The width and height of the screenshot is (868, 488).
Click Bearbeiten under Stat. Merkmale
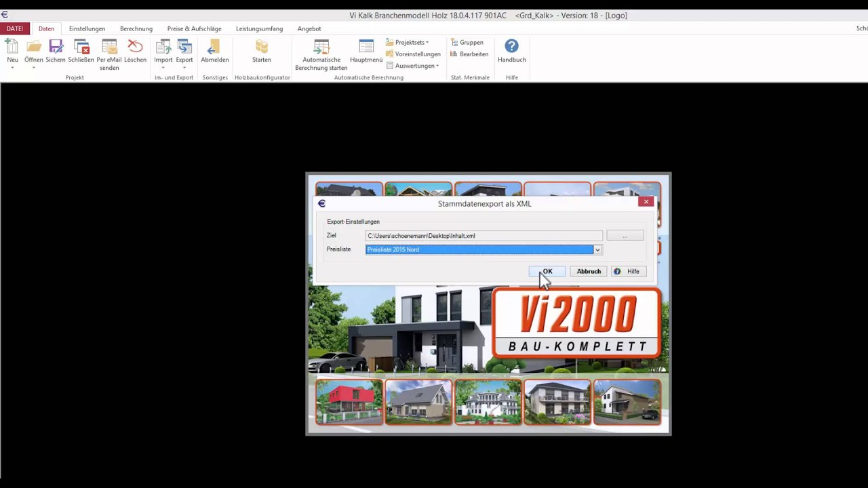[469, 54]
